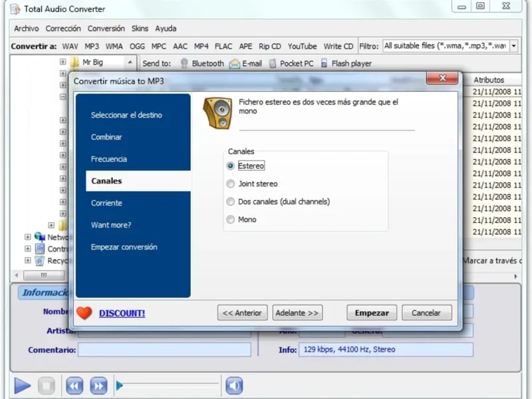This screenshot has width=532, height=399.
Task: Go to Seleccionar el destino step
Action: click(x=126, y=115)
